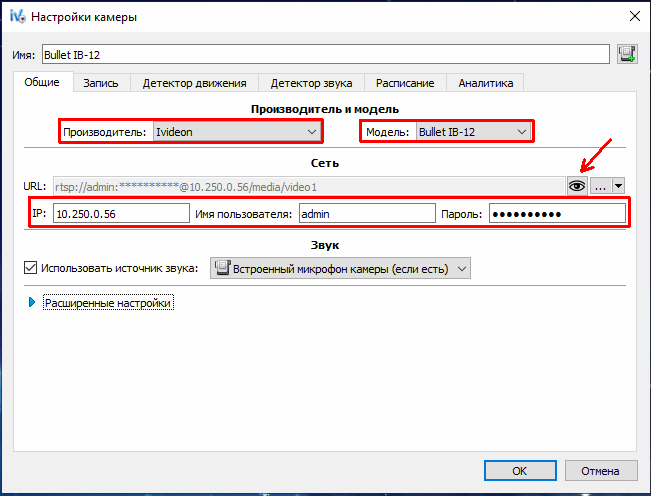
Task: Go to the Аналитика tab
Action: click(485, 83)
